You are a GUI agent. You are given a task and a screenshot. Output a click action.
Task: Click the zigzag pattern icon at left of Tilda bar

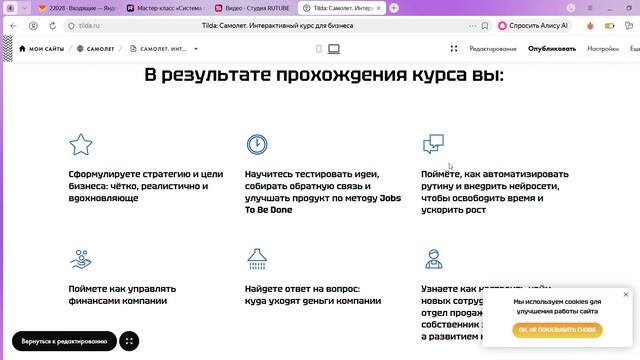(x=8, y=49)
